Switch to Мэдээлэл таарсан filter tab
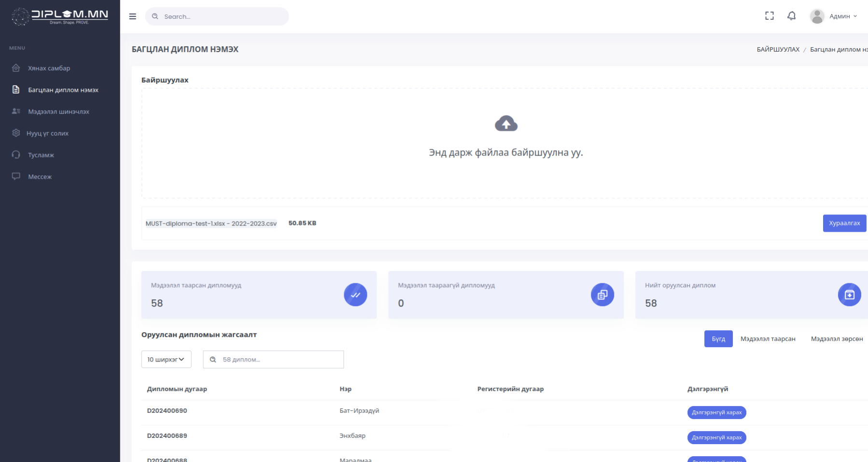 (768, 339)
